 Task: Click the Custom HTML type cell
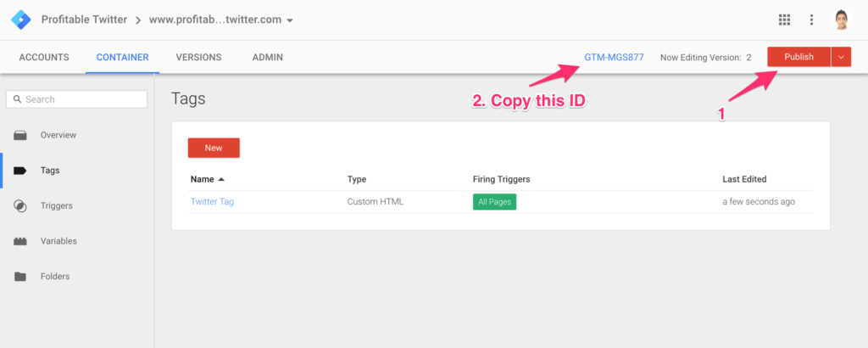coord(376,202)
